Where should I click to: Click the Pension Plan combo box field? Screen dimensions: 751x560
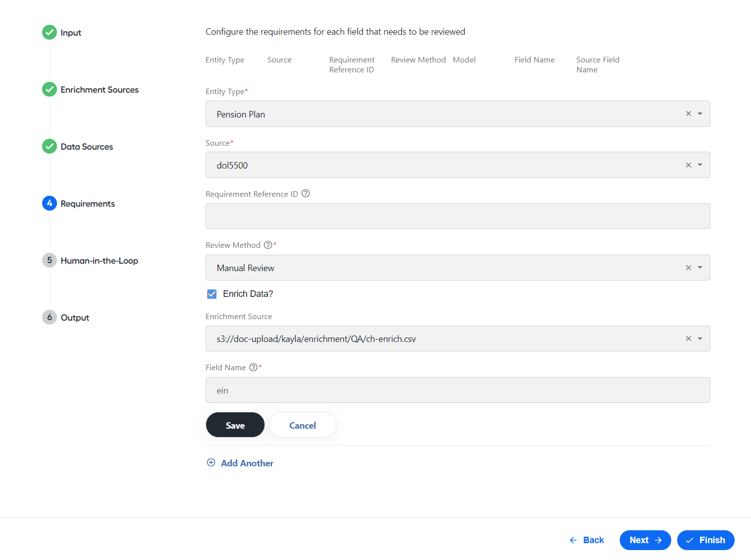pyautogui.click(x=458, y=114)
